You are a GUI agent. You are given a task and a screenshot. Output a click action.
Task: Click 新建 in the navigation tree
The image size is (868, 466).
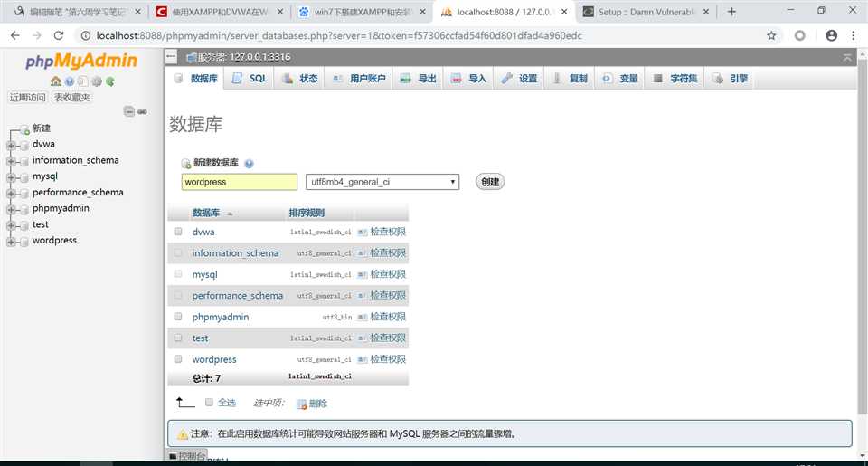(x=42, y=128)
